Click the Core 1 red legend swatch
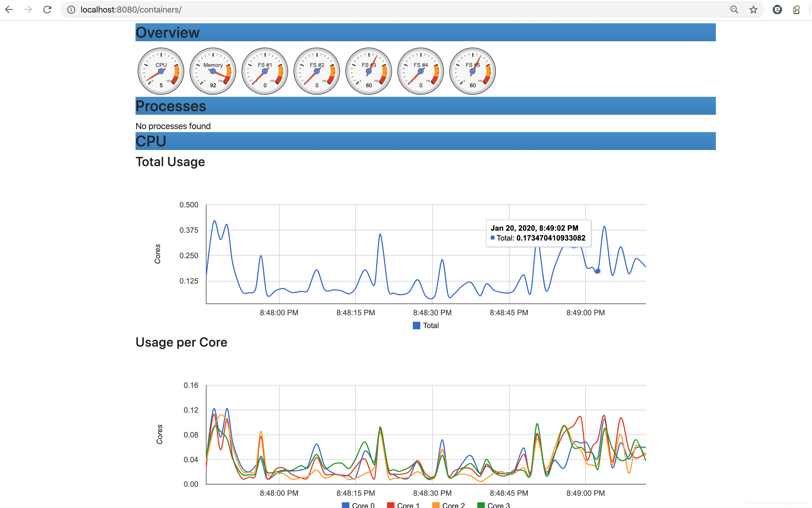Viewport: 812px width, 508px height. (390, 505)
